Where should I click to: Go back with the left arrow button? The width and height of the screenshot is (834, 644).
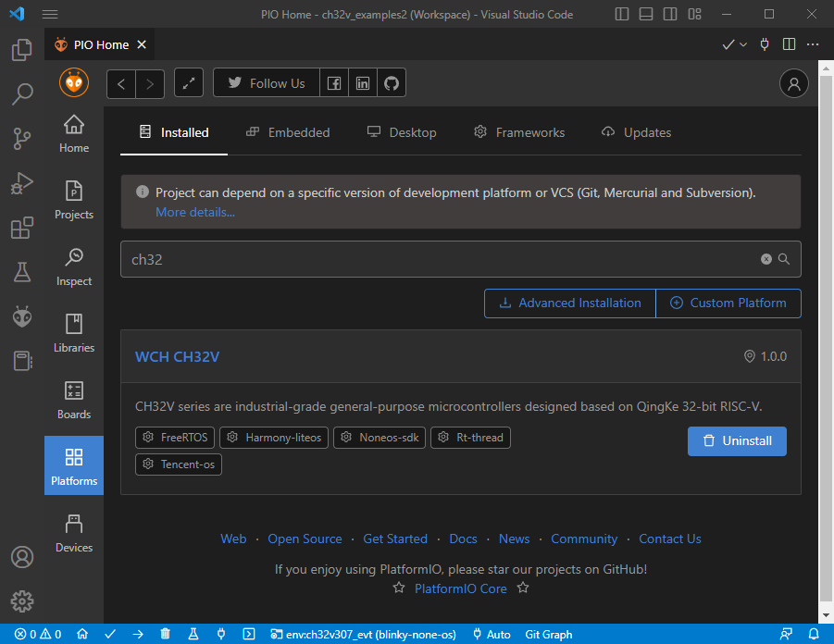(x=121, y=83)
